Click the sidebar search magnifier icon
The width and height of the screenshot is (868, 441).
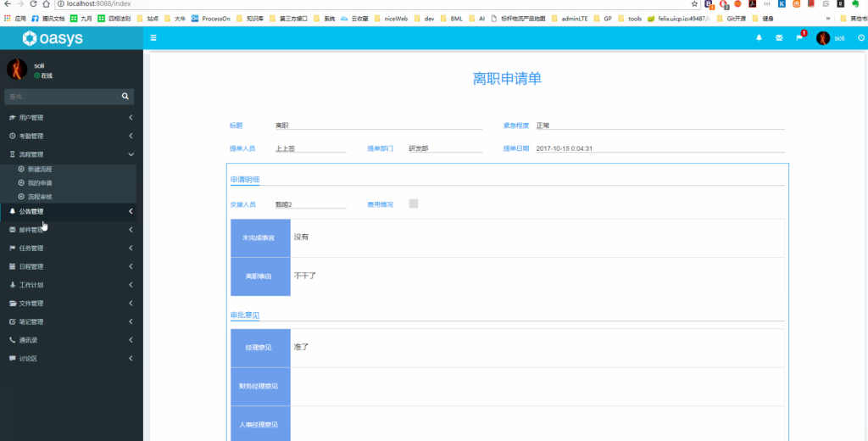(125, 97)
